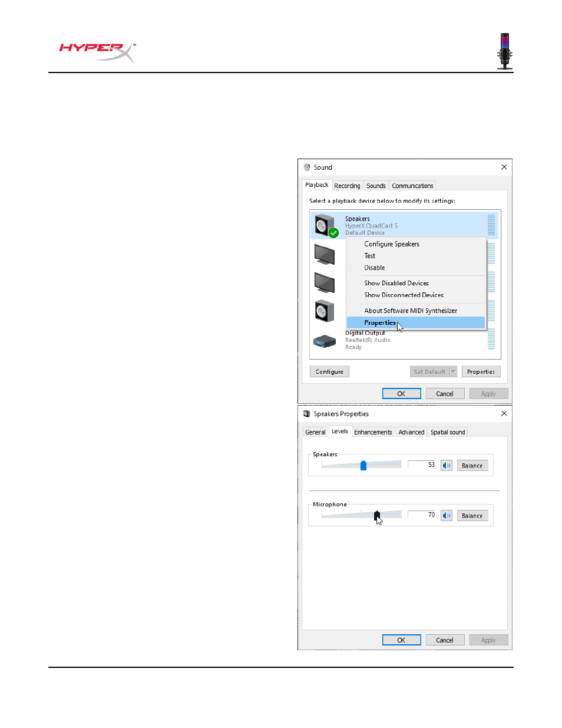Click the Sound dialog title icon

307,167
